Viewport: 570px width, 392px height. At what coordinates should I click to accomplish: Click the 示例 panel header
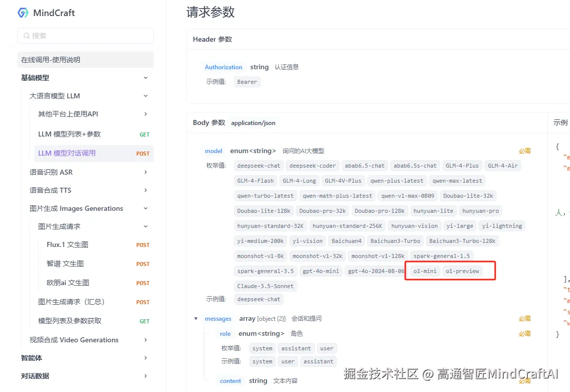coord(560,123)
